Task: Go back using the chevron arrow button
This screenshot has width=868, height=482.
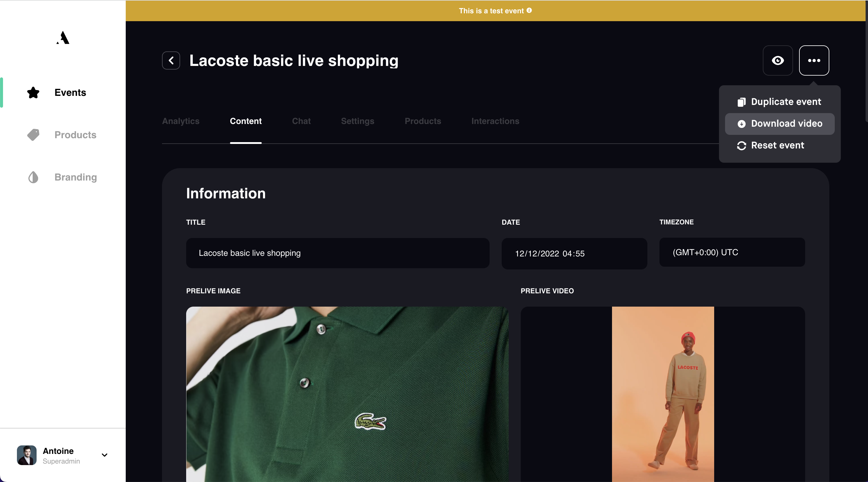Action: (x=171, y=60)
